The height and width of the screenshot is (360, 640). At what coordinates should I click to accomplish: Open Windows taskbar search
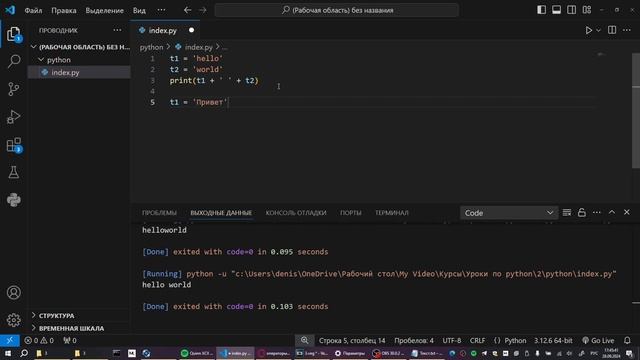coord(24,353)
